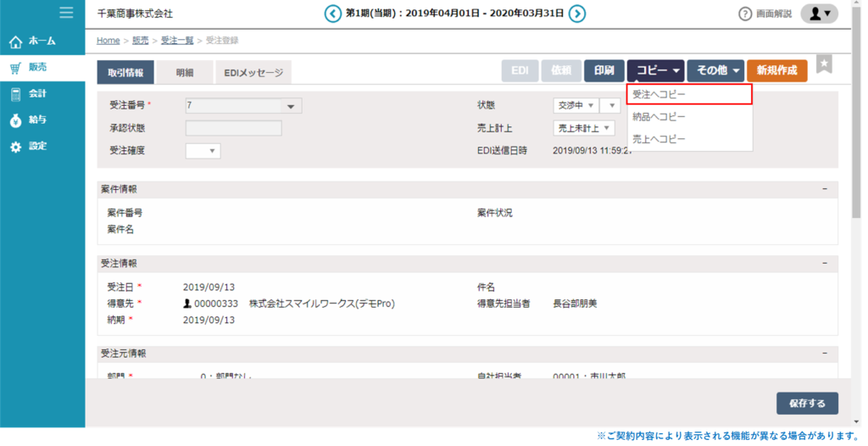Click the vertical page scrollbar
The image size is (868, 446).
click(857, 127)
